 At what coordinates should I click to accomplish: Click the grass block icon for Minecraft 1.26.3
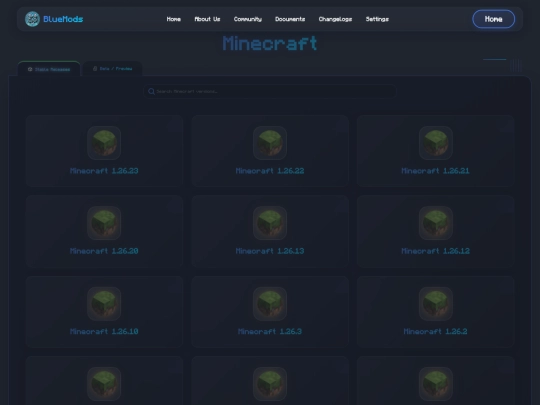point(270,303)
